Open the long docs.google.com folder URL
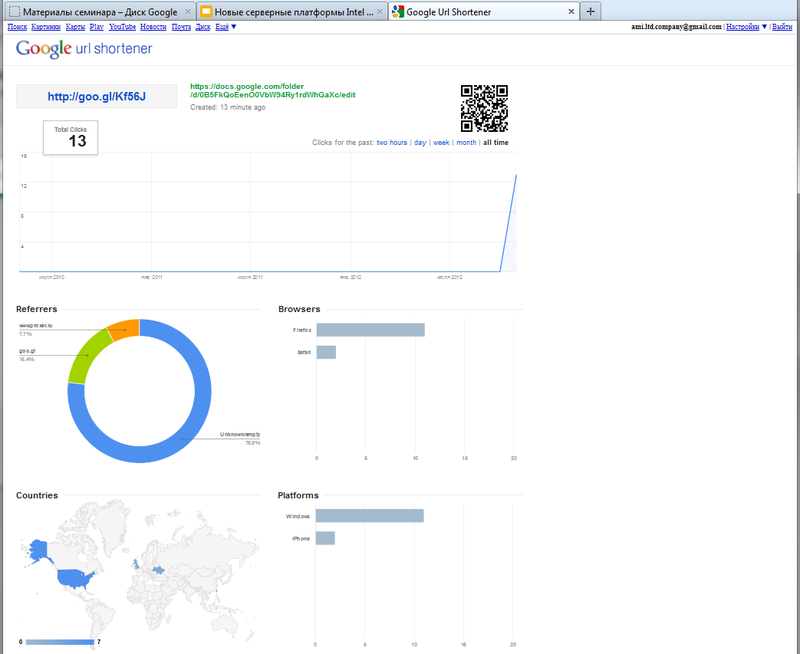The height and width of the screenshot is (654, 800). [x=272, y=90]
